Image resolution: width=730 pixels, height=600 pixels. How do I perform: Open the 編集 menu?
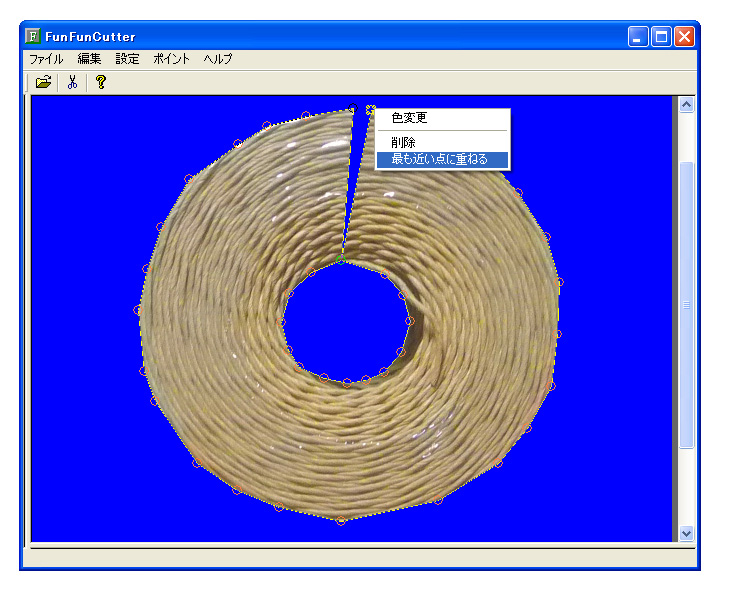(89, 59)
